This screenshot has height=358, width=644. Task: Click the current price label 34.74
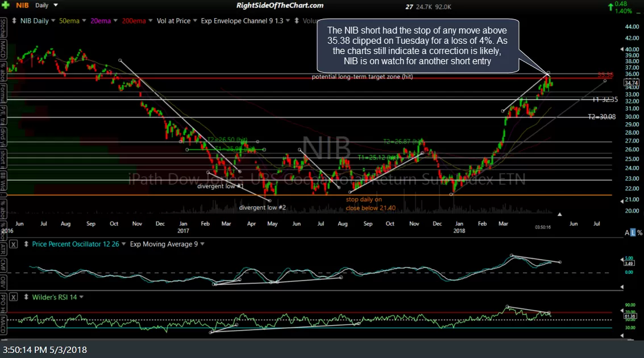pos(631,83)
